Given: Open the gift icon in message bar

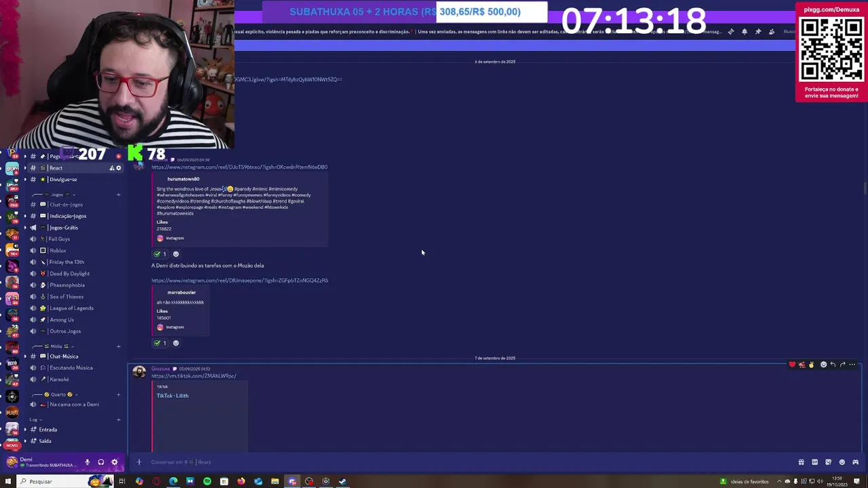Looking at the screenshot, I should (801, 462).
